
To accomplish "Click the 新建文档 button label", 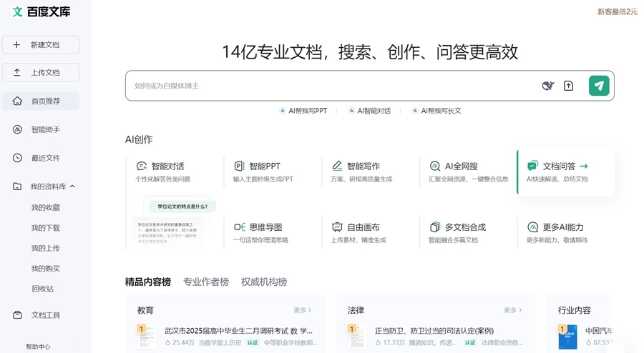I will pyautogui.click(x=45, y=45).
